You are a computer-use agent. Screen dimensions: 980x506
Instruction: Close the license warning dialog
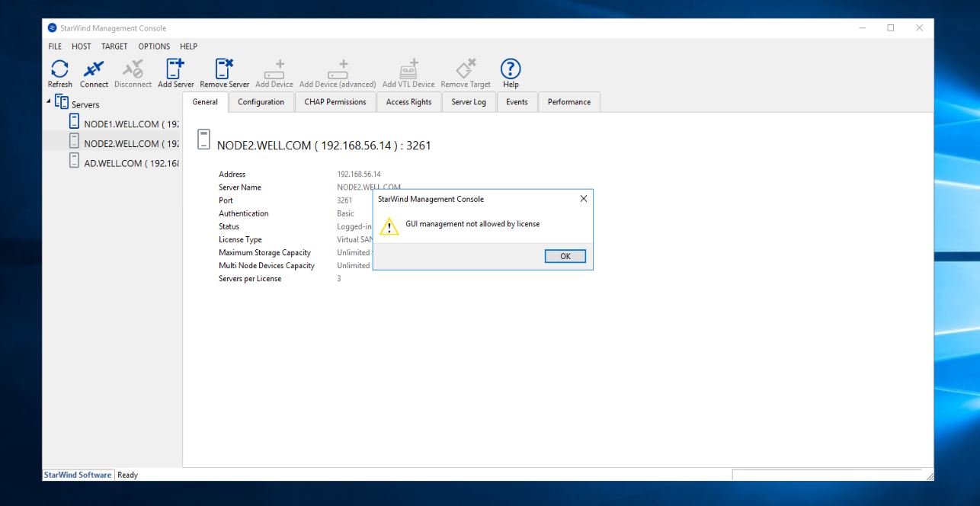tap(583, 199)
